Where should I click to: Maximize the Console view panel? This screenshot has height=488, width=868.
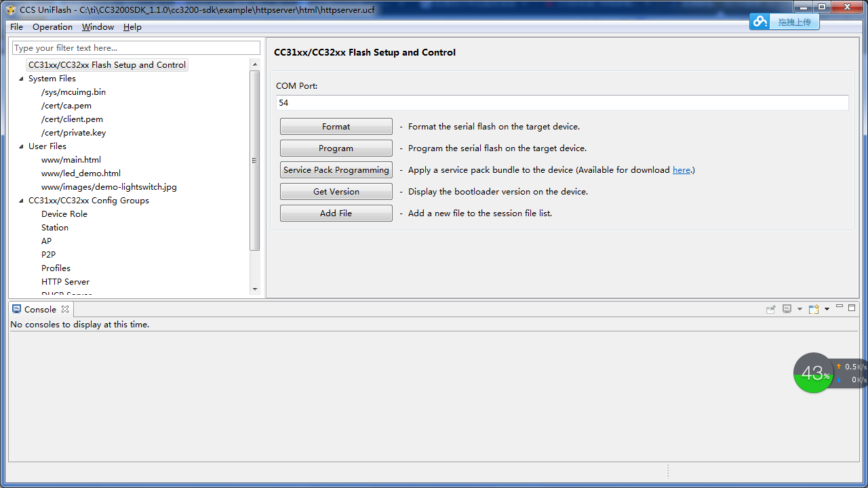click(852, 308)
